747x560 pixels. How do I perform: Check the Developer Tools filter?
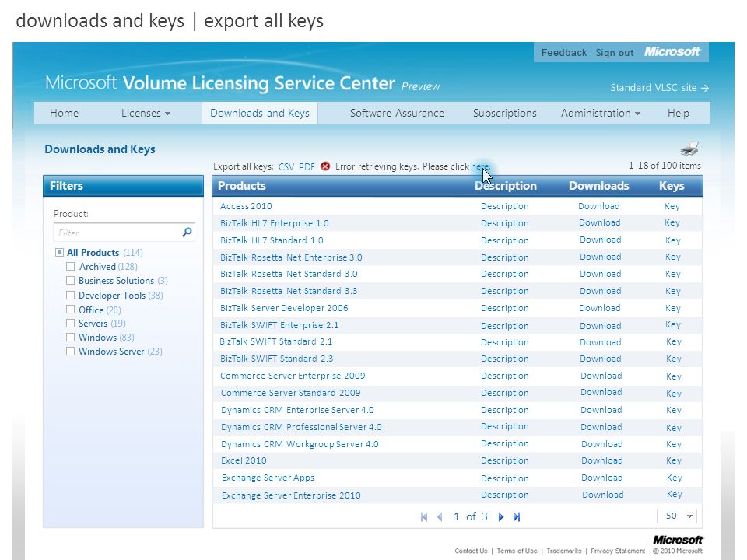click(71, 296)
